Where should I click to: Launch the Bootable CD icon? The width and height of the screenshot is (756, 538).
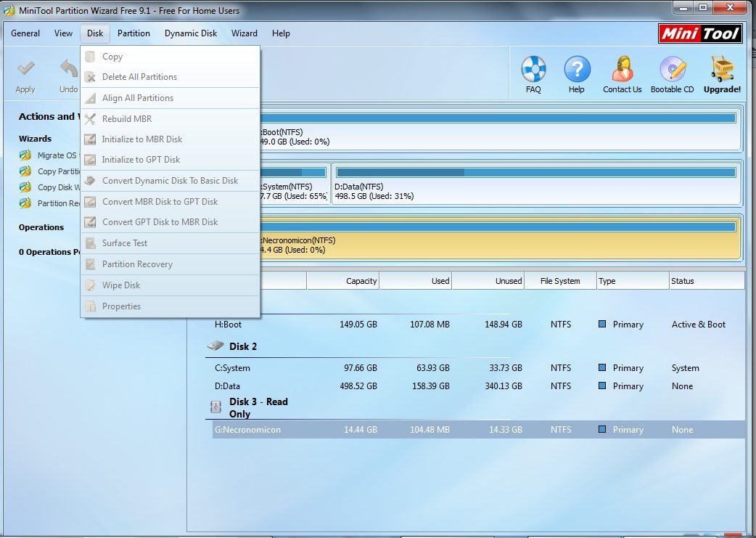click(673, 68)
